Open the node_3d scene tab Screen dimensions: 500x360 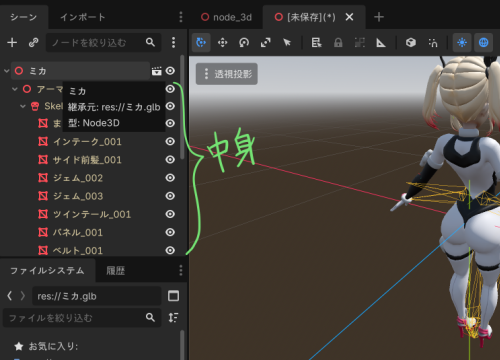click(226, 17)
